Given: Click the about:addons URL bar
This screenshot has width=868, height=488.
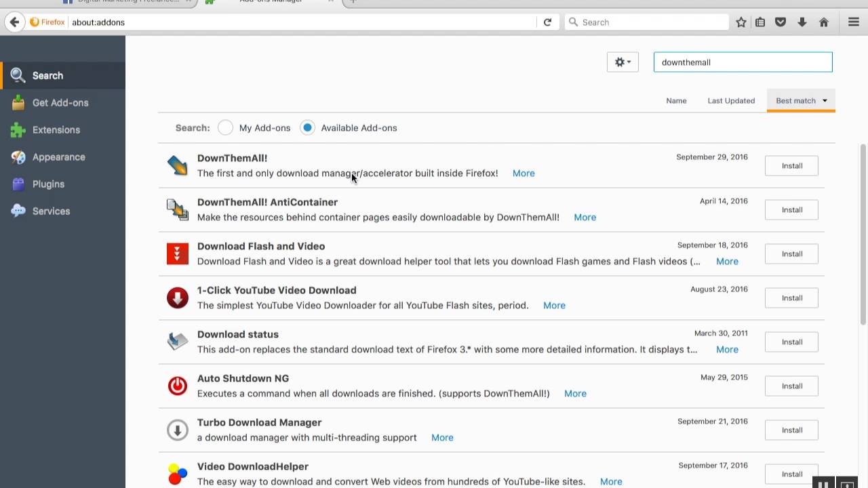Looking at the screenshot, I should [302, 22].
